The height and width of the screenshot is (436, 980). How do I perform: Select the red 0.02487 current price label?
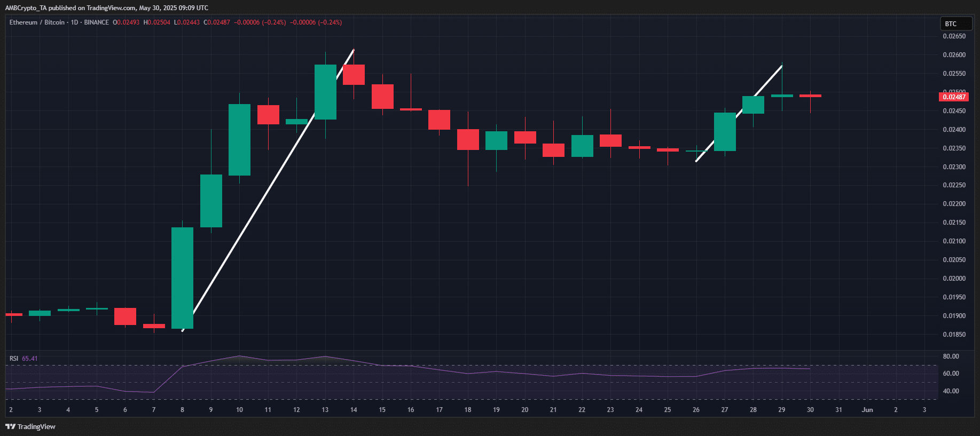[954, 97]
